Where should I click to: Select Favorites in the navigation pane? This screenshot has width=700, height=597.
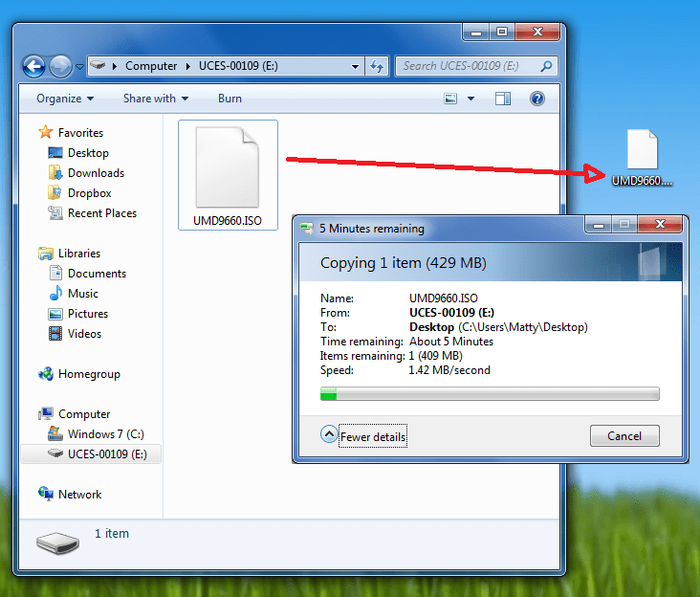[x=80, y=133]
